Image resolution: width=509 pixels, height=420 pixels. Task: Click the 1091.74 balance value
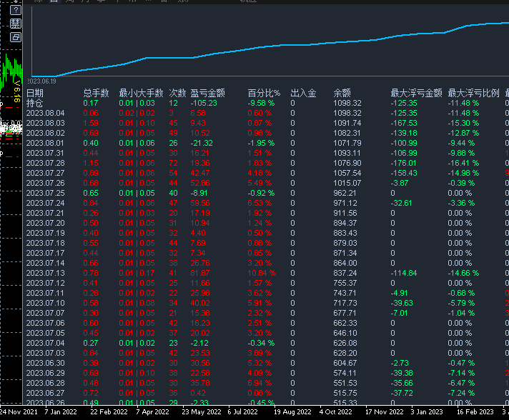tap(347, 124)
